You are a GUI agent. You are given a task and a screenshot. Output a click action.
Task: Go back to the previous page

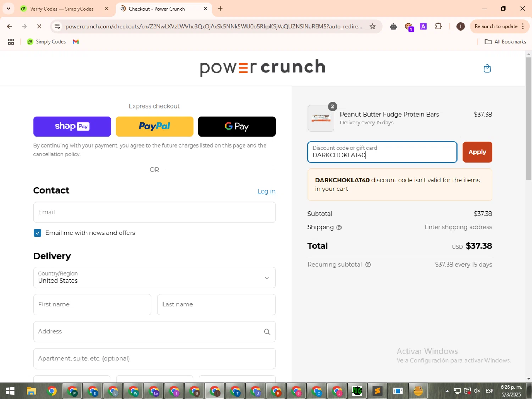click(10, 27)
